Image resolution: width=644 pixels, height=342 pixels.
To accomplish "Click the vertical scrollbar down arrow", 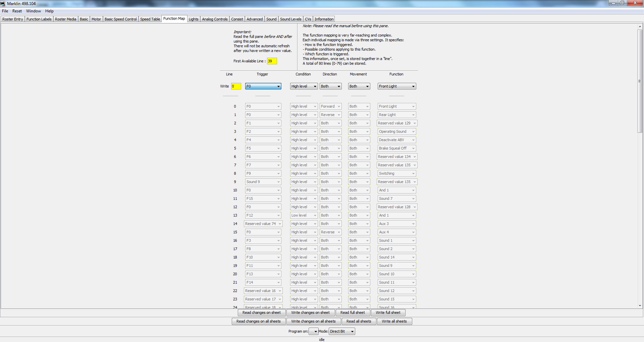I will click(x=640, y=305).
